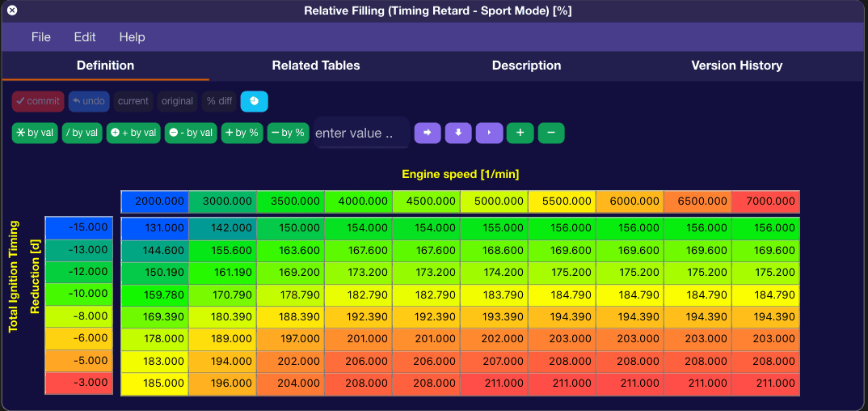Click the purple small triangle play button
The image size is (868, 411).
click(x=489, y=133)
